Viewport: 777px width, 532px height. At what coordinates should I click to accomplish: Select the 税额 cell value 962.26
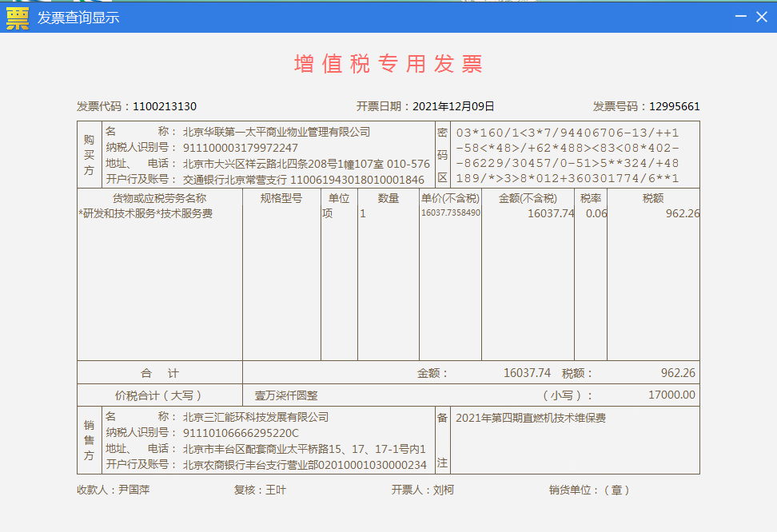[x=682, y=213]
